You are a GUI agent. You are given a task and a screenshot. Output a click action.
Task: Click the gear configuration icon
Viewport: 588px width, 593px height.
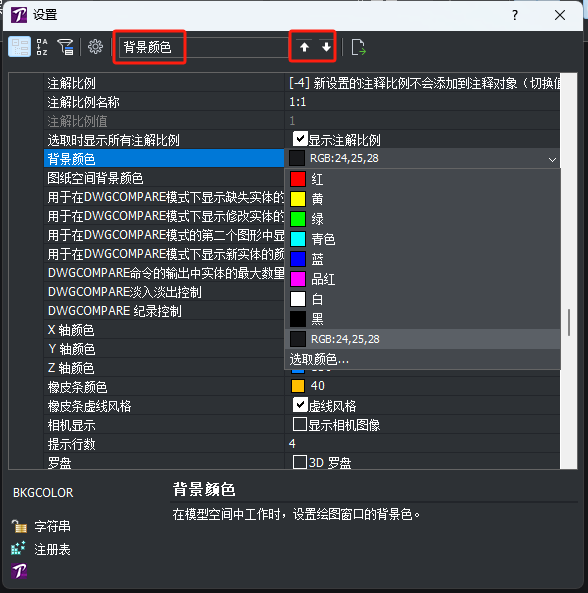click(x=95, y=47)
